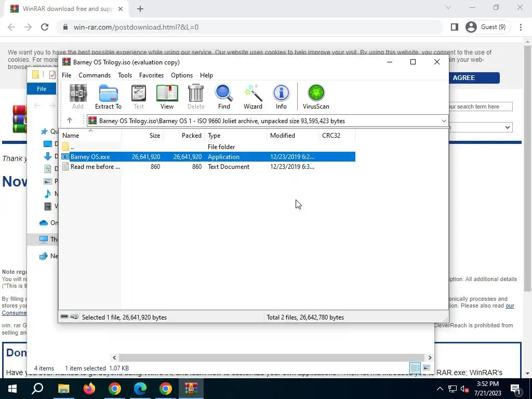Screen dimensions: 532x399
Task: Open the Options menu
Action: point(182,75)
